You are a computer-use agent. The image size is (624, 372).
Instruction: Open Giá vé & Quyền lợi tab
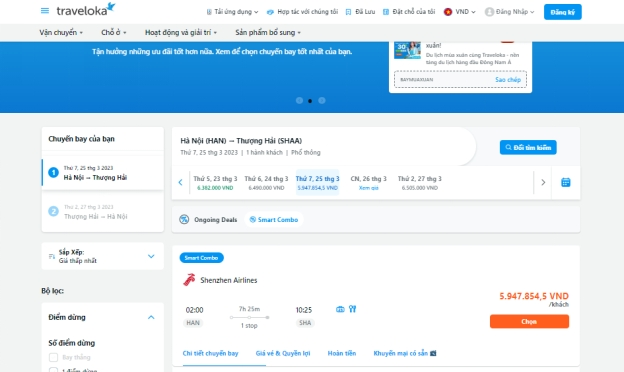(x=283, y=353)
